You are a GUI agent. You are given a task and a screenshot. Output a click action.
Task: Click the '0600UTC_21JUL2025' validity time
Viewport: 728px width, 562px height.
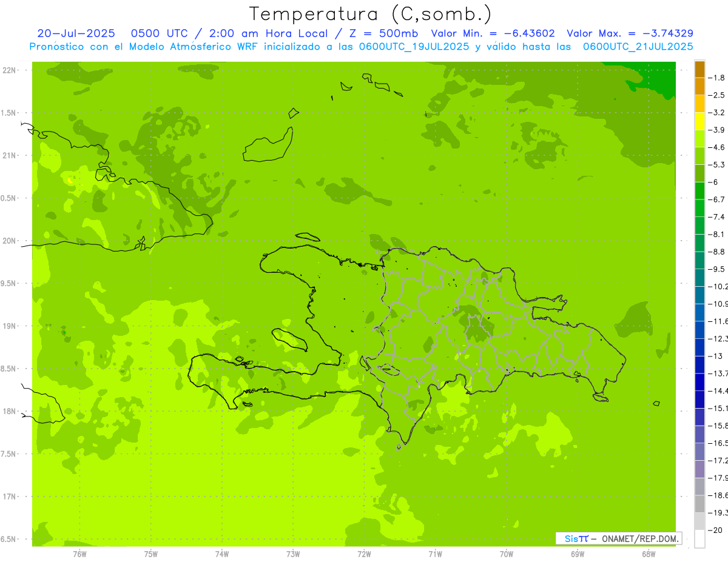[638, 47]
